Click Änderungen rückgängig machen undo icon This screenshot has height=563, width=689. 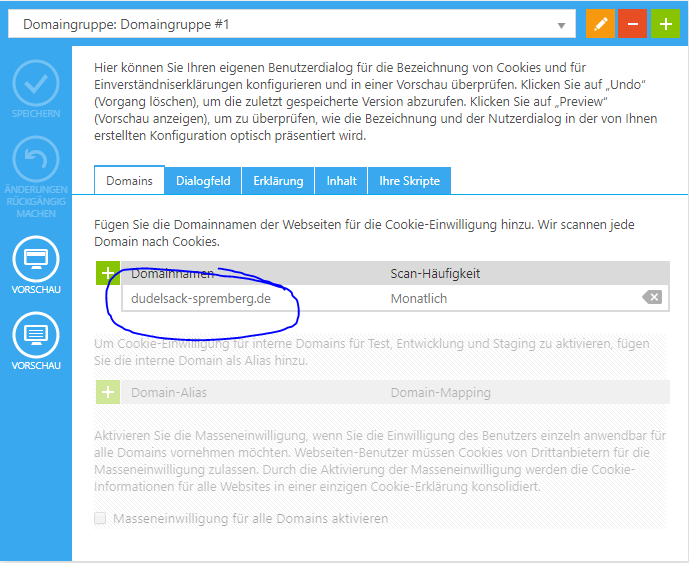point(35,160)
